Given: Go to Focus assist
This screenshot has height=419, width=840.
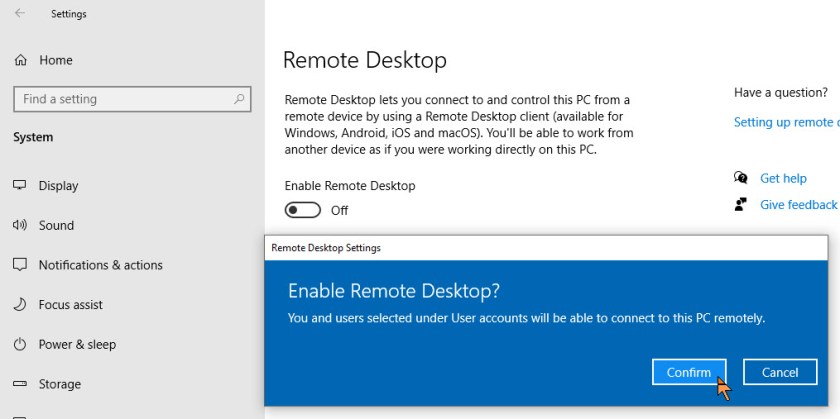Looking at the screenshot, I should [x=71, y=304].
